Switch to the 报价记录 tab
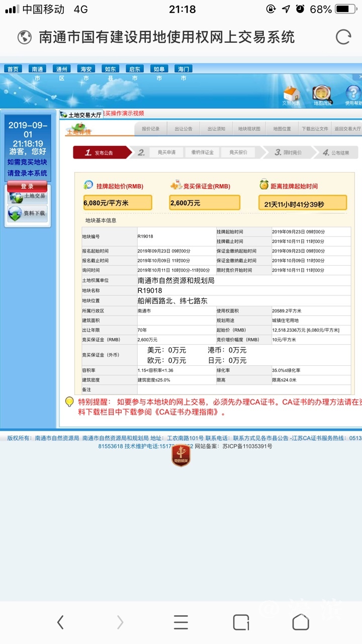Screen dimensions: 362x644 pyautogui.click(x=151, y=129)
